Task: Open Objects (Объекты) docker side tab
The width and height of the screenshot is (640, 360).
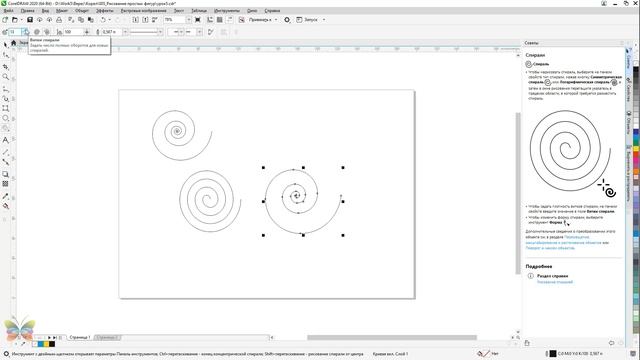Action: pyautogui.click(x=629, y=122)
